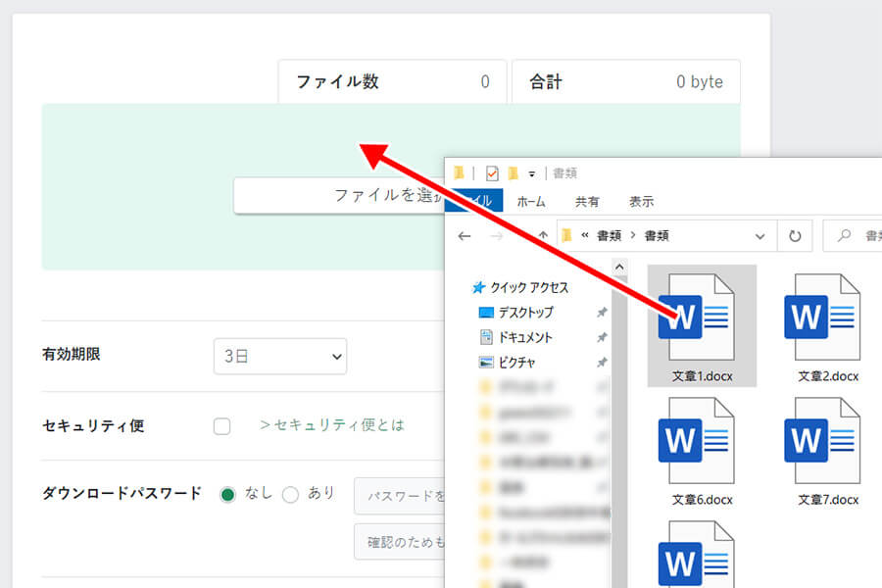Click the 文章7.docx file name
This screenshot has height=588, width=882.
pyautogui.click(x=828, y=500)
